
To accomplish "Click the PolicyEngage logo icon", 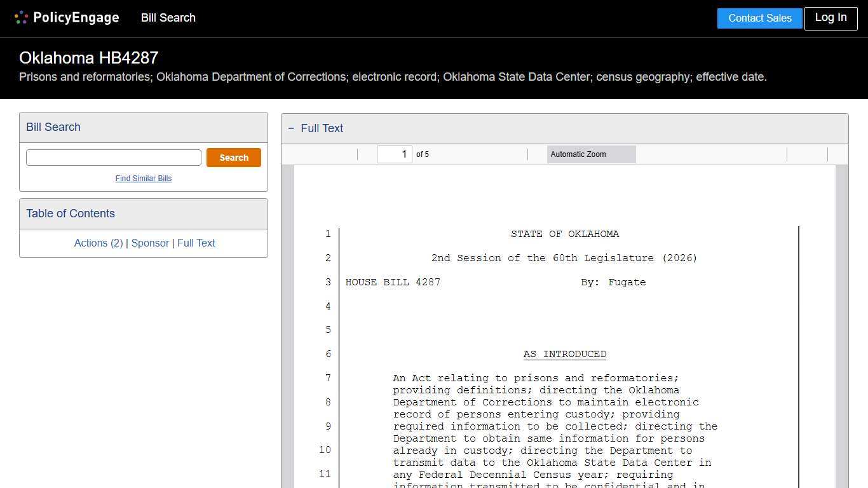I will tap(21, 17).
